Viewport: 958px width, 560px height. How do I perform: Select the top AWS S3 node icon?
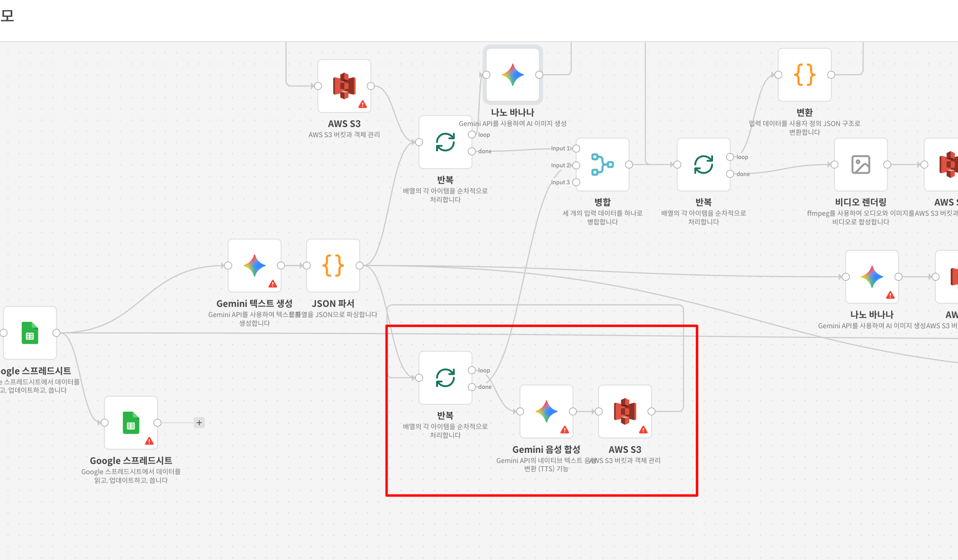(344, 86)
